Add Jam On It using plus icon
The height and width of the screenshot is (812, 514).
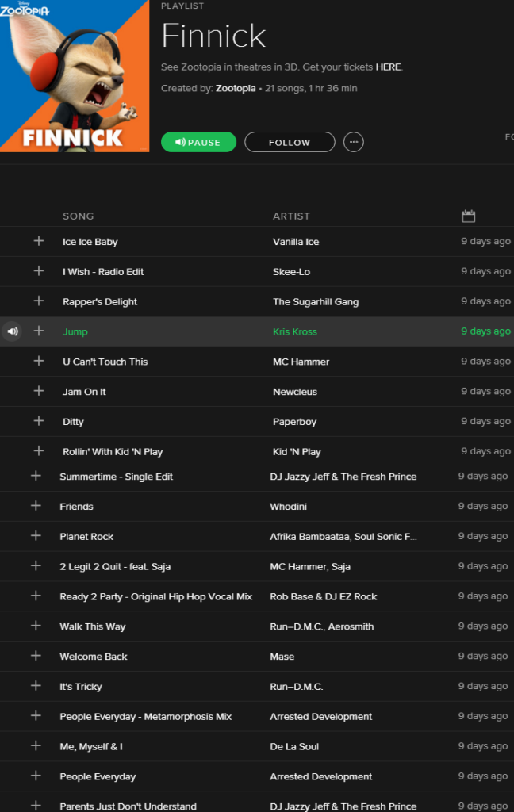tap(39, 391)
